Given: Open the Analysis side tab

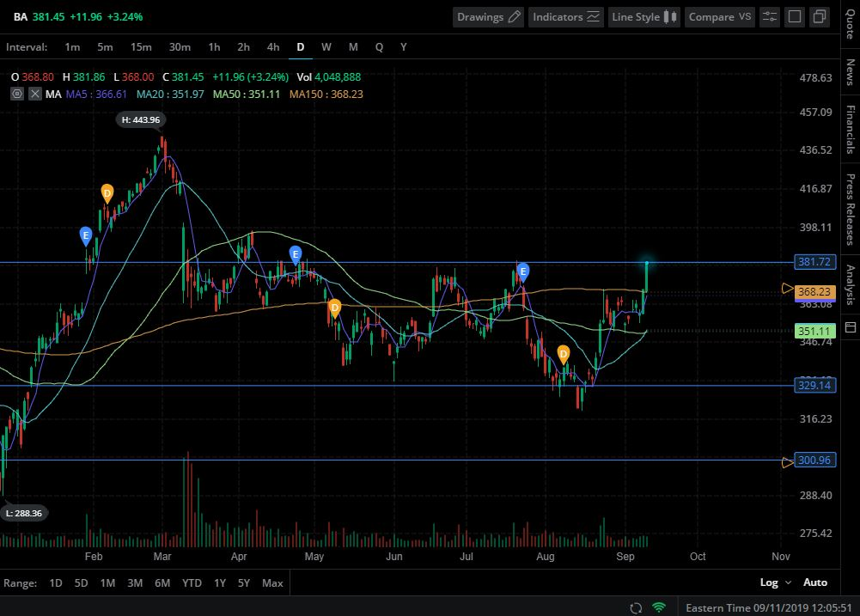Looking at the screenshot, I should [851, 284].
